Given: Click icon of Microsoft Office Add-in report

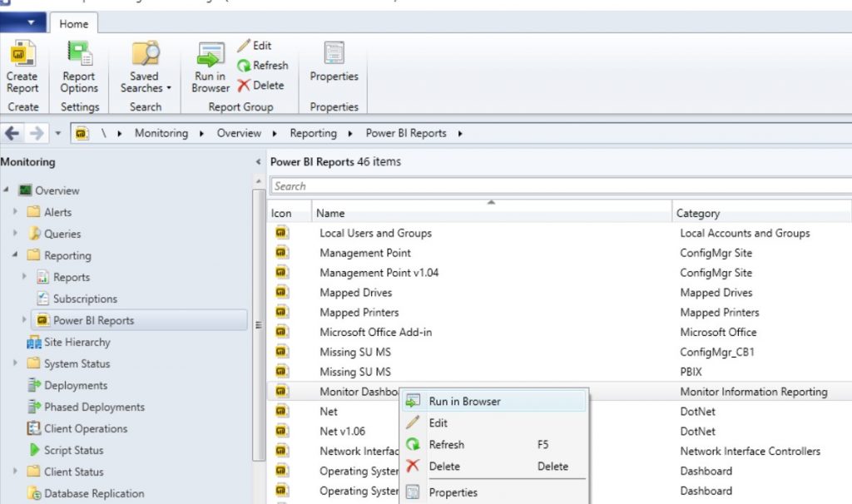Looking at the screenshot, I should 281,332.
